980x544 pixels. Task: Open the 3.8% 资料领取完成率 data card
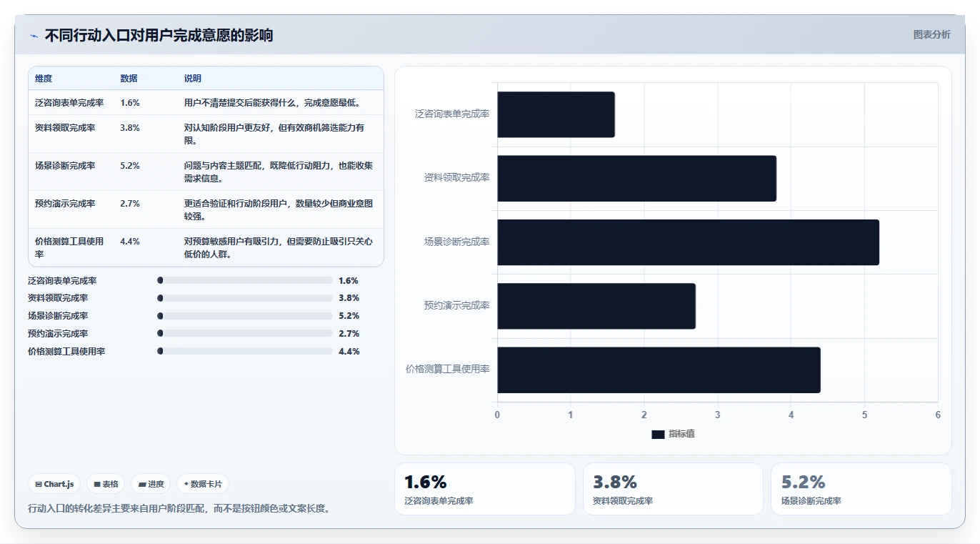pos(673,489)
